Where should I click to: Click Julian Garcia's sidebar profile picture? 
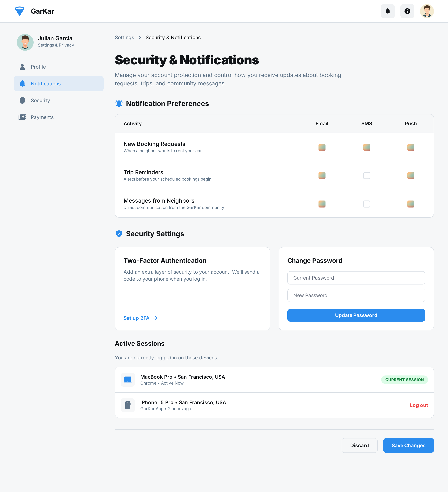pyautogui.click(x=25, y=42)
